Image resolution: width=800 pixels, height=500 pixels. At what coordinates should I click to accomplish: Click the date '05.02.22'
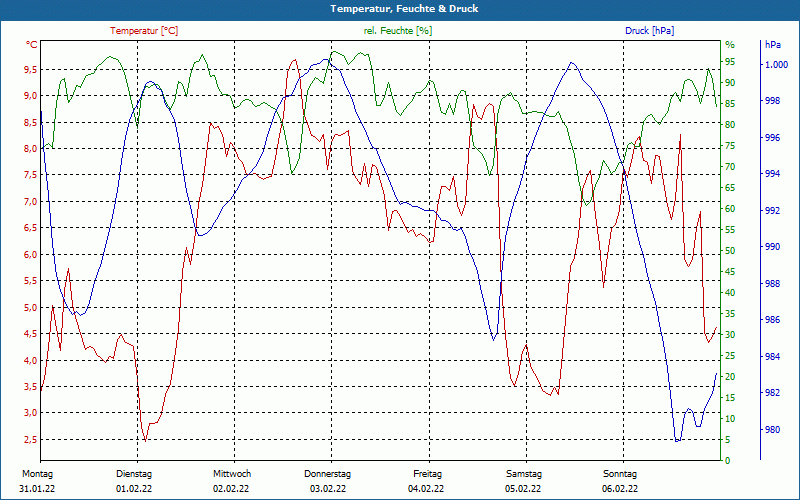[523, 489]
